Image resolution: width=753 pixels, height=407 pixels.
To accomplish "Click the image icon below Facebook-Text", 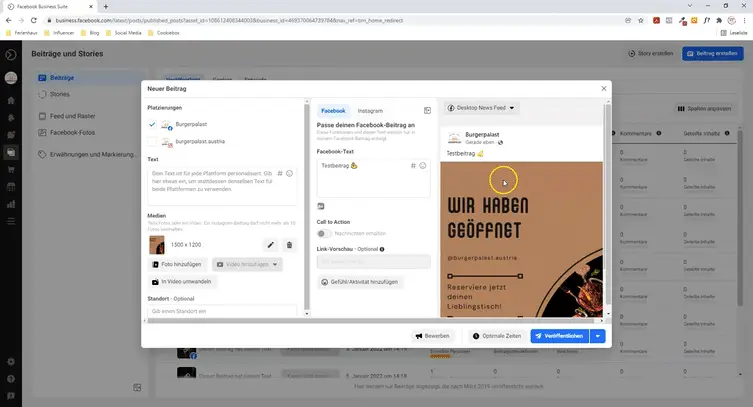I will [x=321, y=206].
